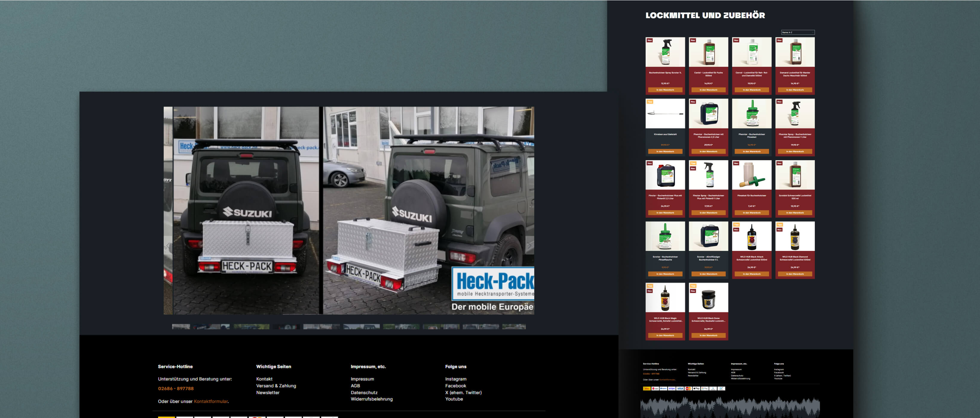Click hotline number 02686 - 897788 in large footer
The width and height of the screenshot is (980, 418).
pyautogui.click(x=176, y=388)
